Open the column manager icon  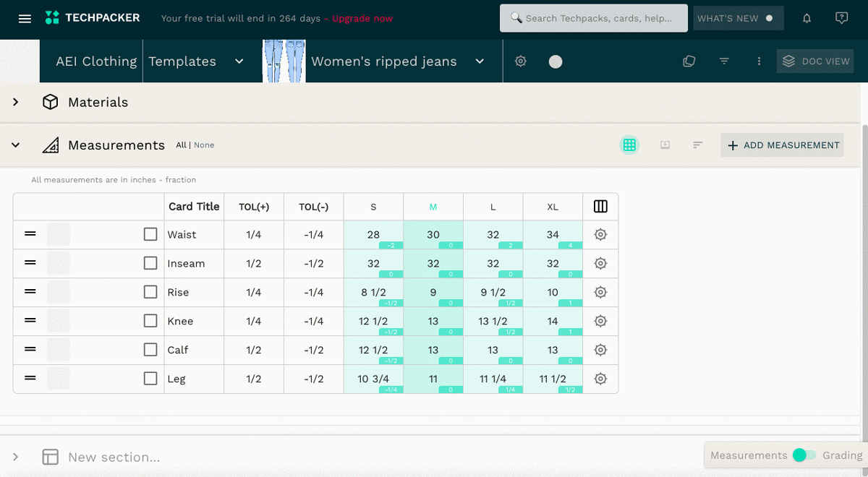[x=600, y=207]
